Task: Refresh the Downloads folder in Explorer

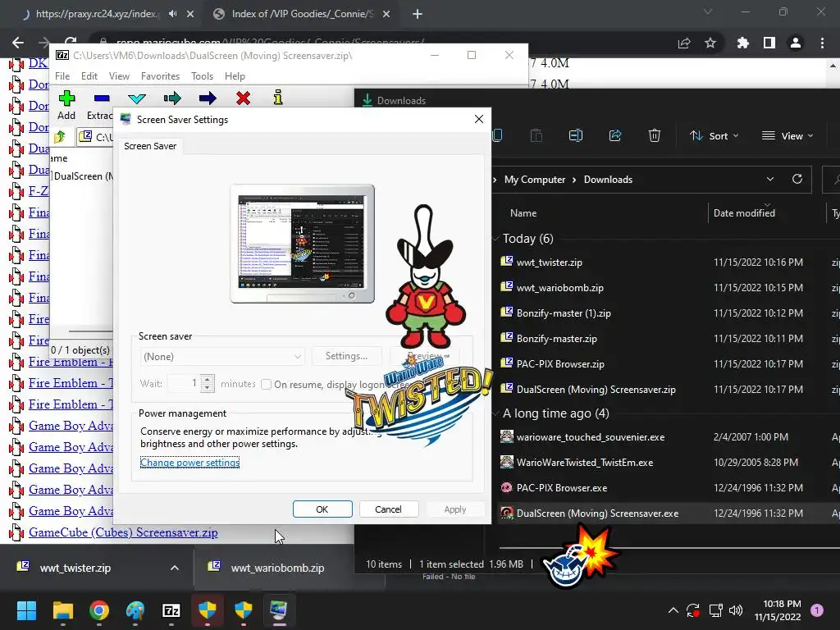Action: (797, 179)
